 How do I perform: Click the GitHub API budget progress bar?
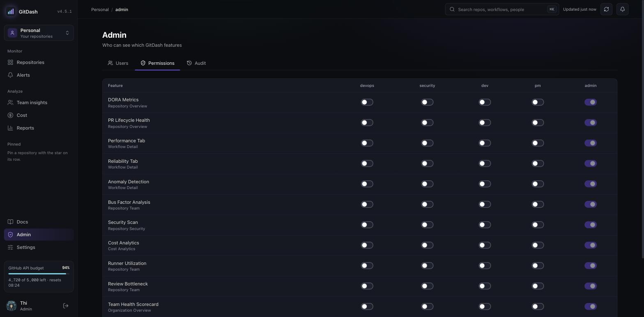(x=39, y=274)
